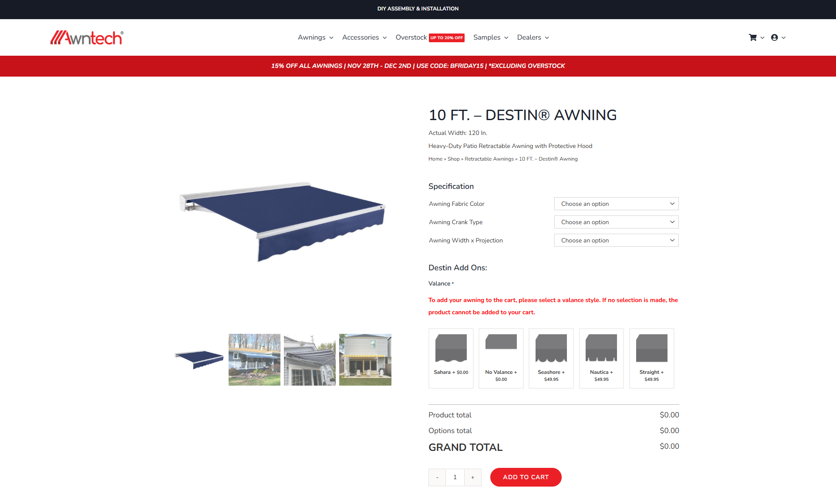The height and width of the screenshot is (504, 836).
Task: Click the Options total label
Action: click(x=450, y=430)
